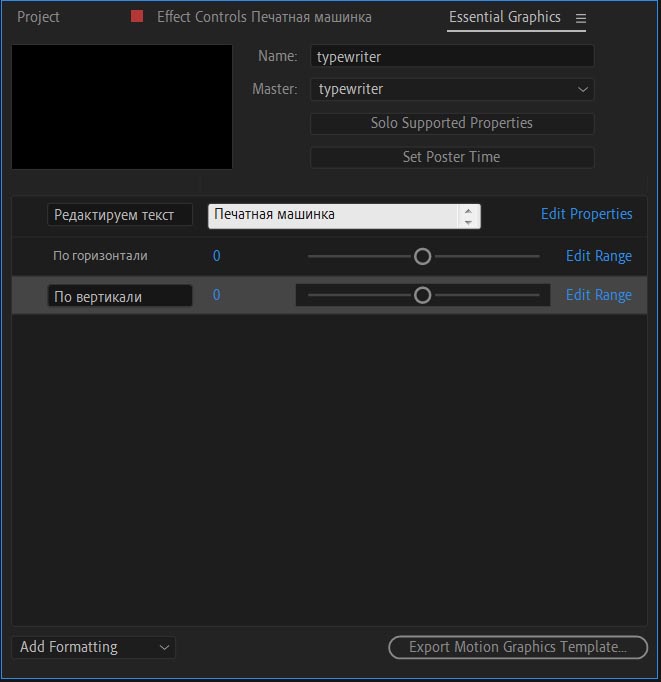Click the По горизонтали slider handle
The height and width of the screenshot is (682, 661).
click(x=422, y=256)
